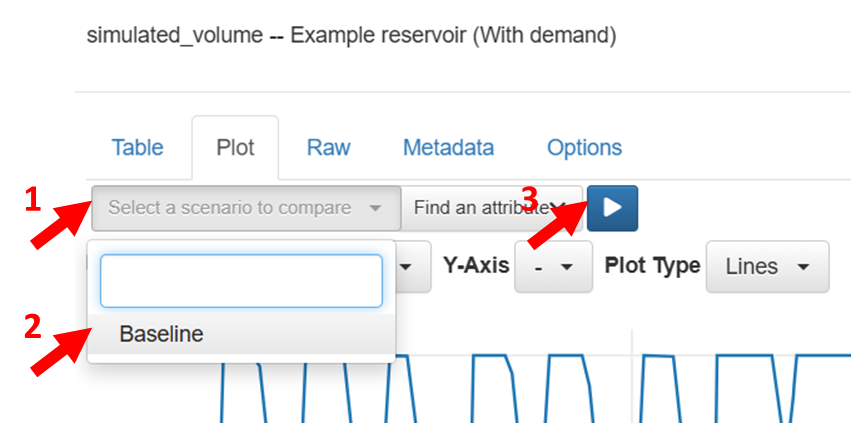Click the red number 1 annotation
Screen dimensions: 851x423
(34, 200)
